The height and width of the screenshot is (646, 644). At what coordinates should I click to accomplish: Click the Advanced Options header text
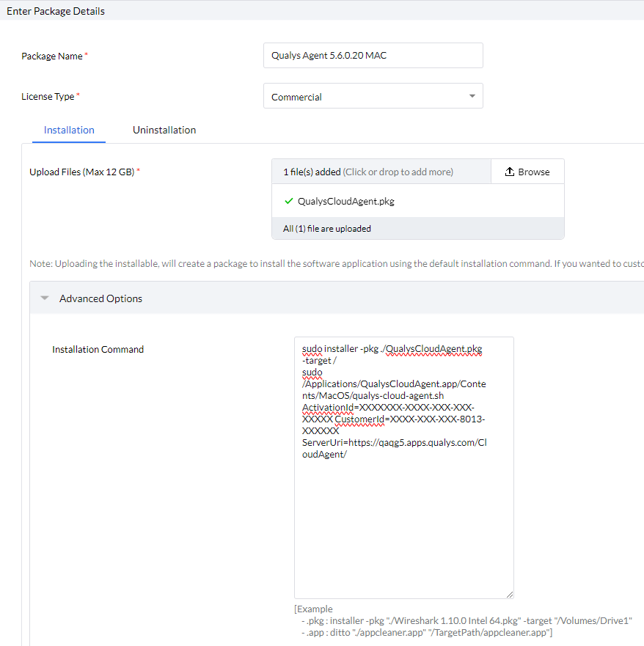pyautogui.click(x=100, y=298)
